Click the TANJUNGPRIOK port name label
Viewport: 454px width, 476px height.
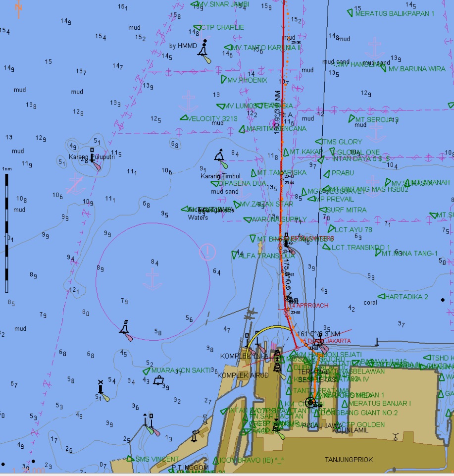[349, 460]
